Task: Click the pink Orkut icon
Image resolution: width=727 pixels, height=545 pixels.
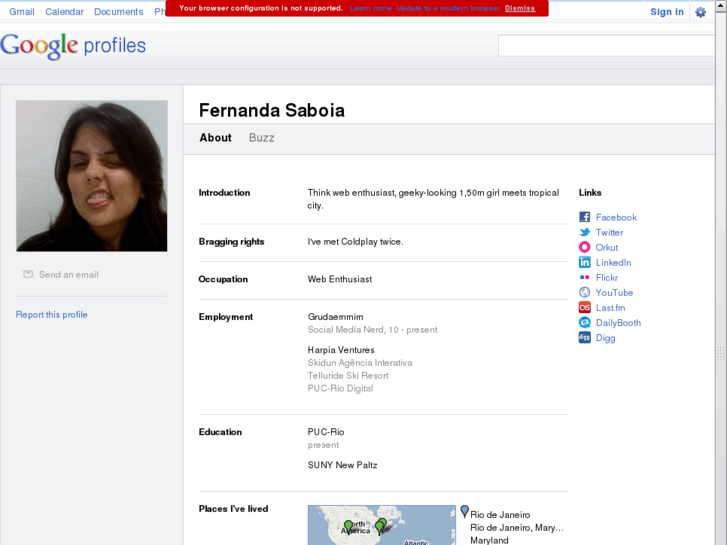Action: pyautogui.click(x=585, y=247)
